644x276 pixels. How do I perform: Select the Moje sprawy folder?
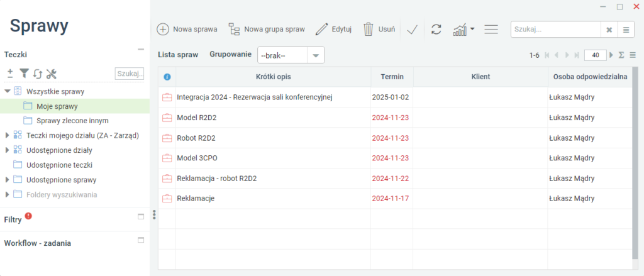(x=75, y=106)
